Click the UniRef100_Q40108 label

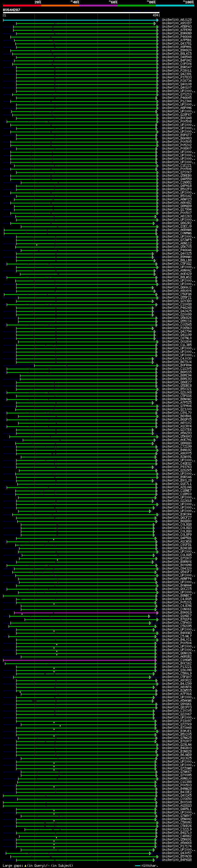coord(177,84)
